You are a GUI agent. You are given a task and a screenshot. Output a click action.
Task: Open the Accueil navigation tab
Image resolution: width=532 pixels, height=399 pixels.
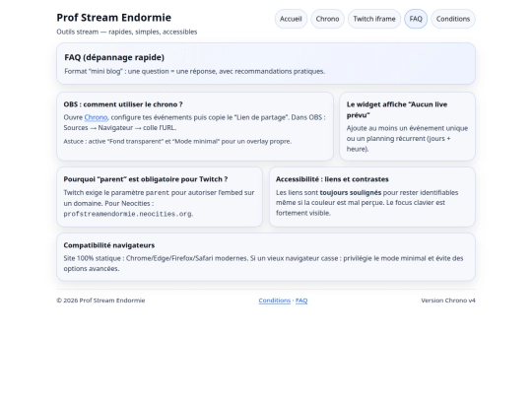click(x=291, y=19)
